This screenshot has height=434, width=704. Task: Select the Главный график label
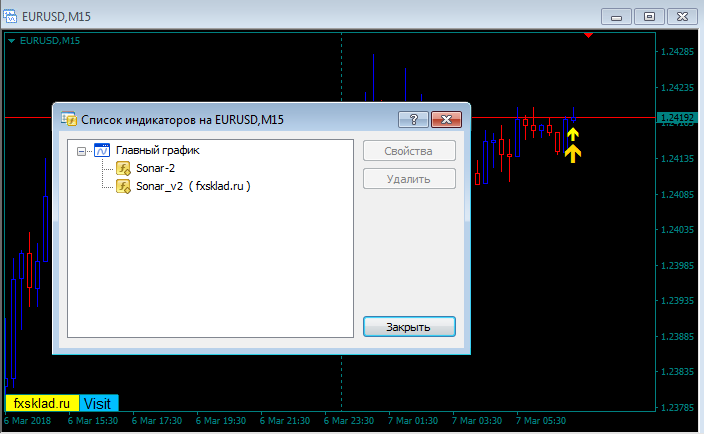click(x=158, y=150)
